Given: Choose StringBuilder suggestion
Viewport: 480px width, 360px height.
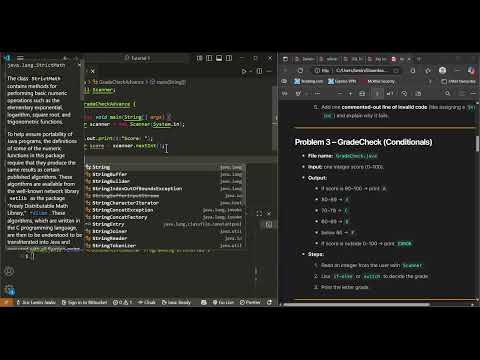Looking at the screenshot, I should pyautogui.click(x=165, y=181).
